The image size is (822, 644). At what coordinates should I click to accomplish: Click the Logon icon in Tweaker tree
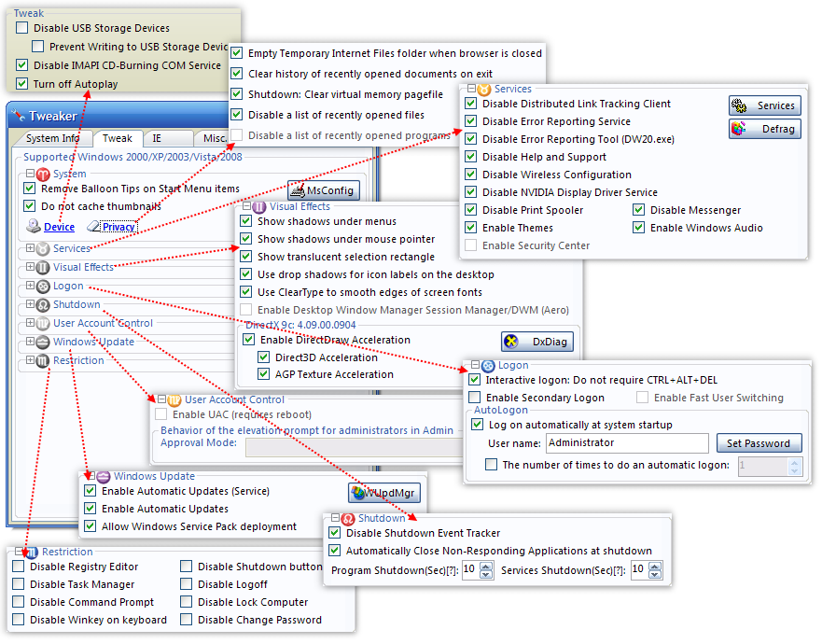(x=43, y=287)
